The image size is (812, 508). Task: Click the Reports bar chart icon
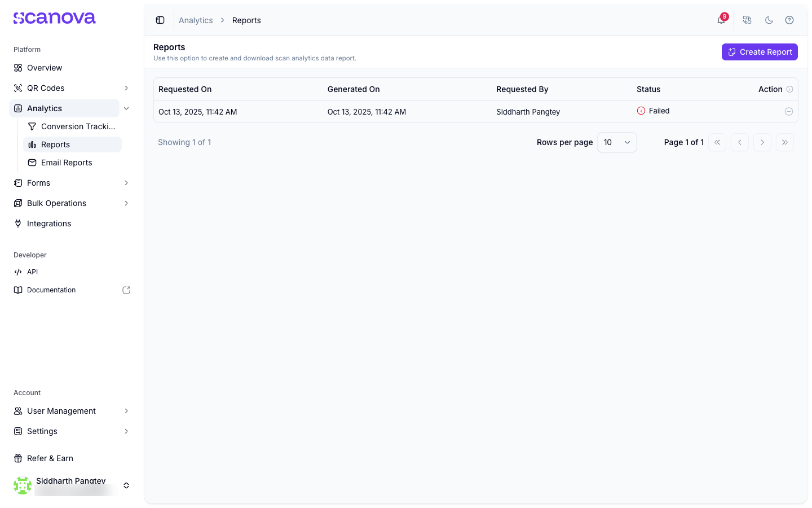point(32,144)
